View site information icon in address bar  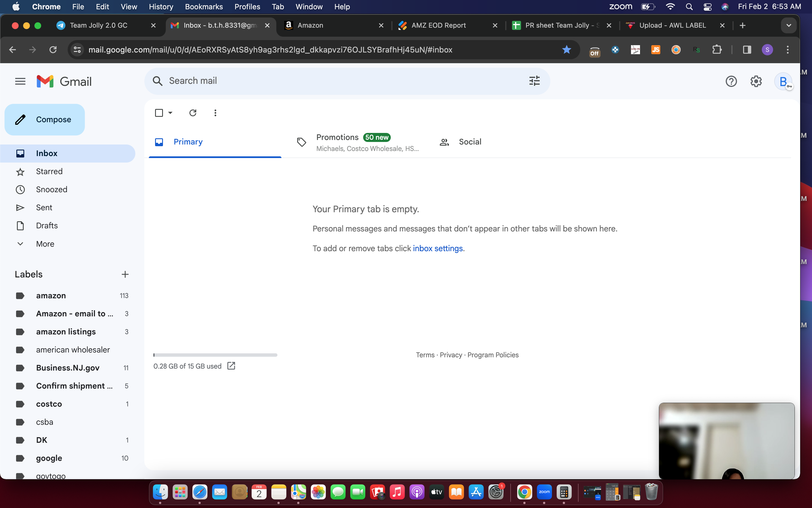77,50
